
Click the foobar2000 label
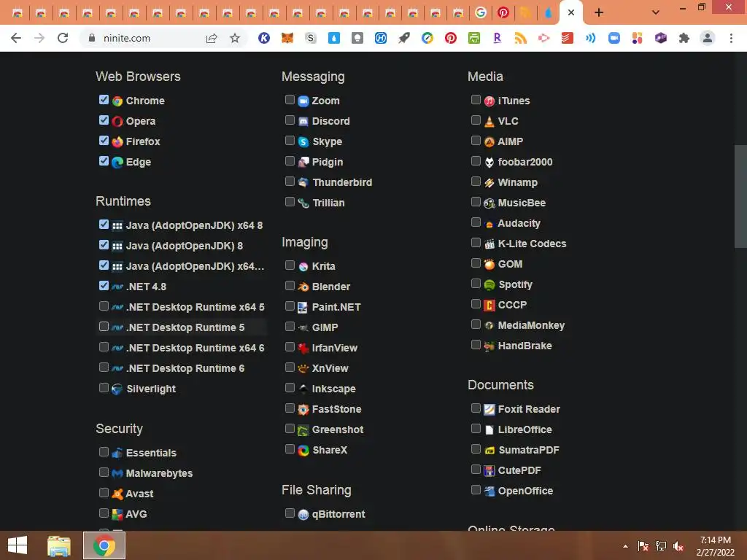point(525,163)
